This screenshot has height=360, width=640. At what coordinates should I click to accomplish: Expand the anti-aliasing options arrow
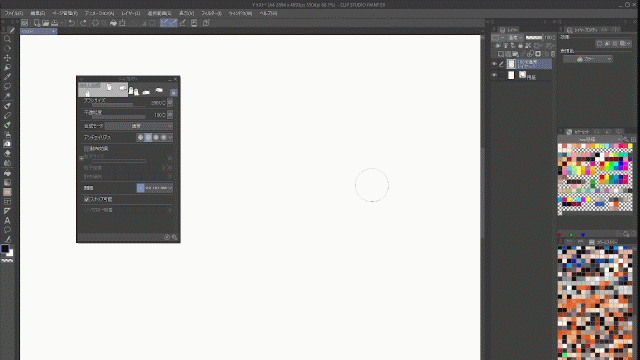click(170, 138)
